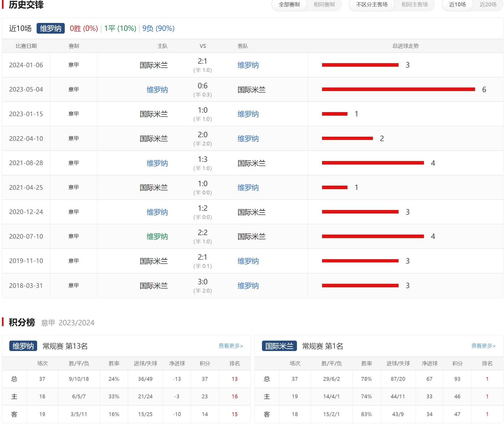Click 维罗纳 away rank 15

(235, 414)
